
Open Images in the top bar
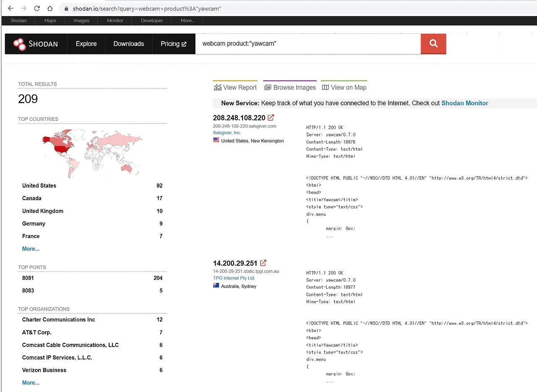81,21
